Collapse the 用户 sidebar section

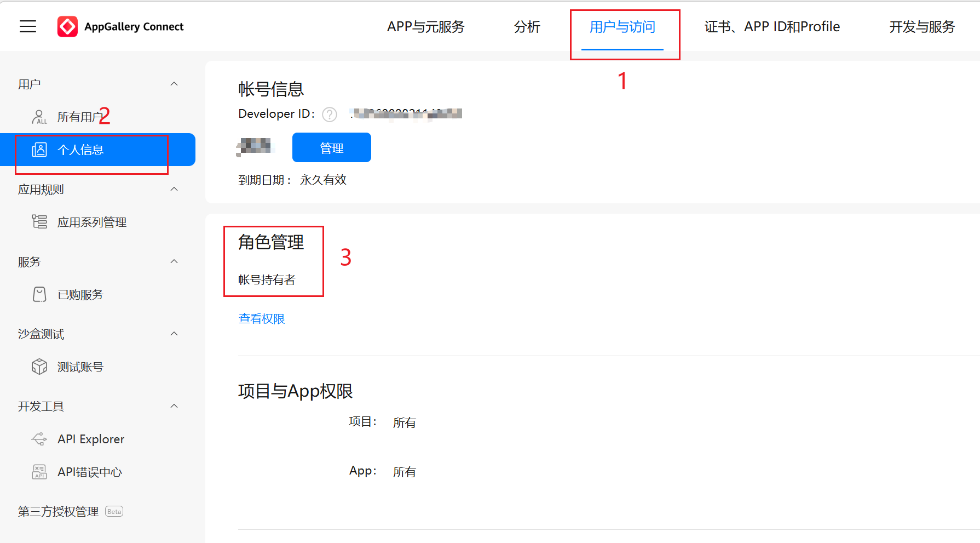[x=174, y=84]
